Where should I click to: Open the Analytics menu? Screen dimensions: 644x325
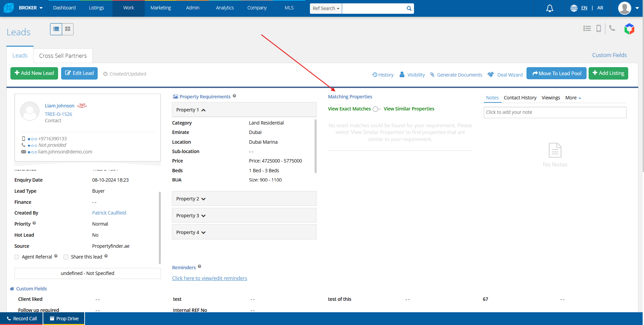(x=225, y=8)
